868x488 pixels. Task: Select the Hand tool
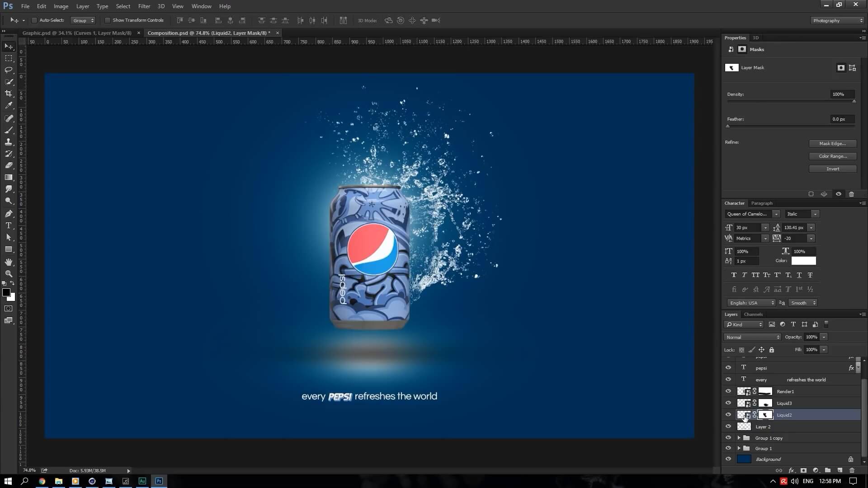(x=9, y=262)
